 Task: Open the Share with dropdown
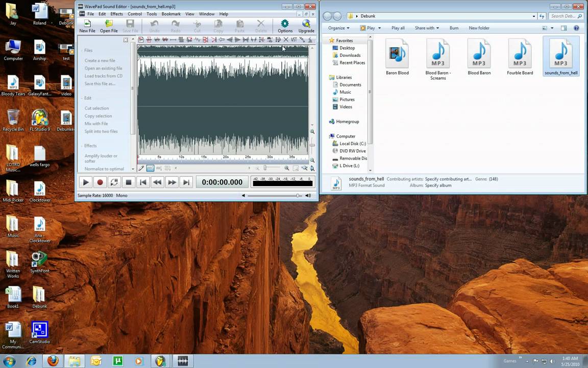pos(427,28)
